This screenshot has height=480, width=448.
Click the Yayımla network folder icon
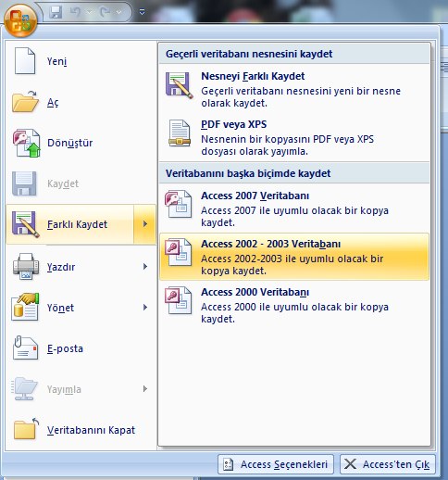[x=24, y=388]
